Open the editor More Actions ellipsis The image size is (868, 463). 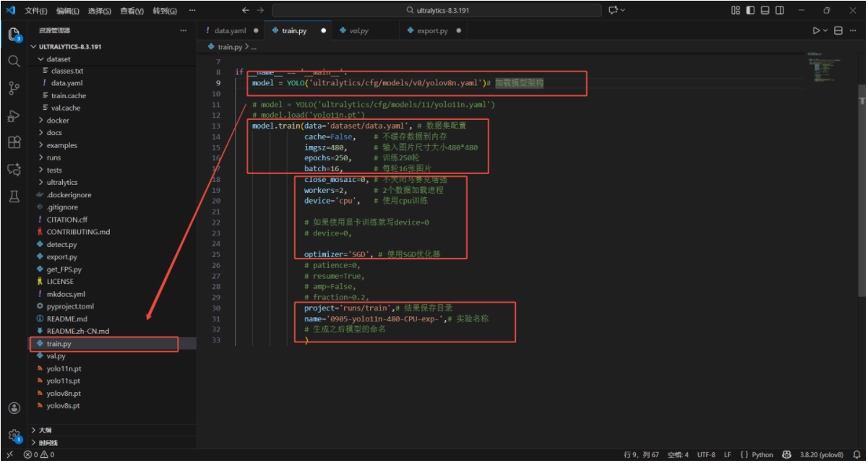(854, 30)
